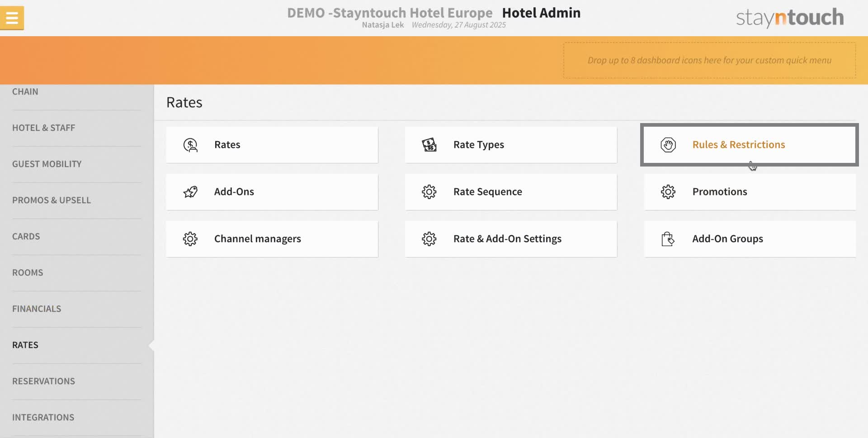Open Rate Sequence settings
The width and height of the screenshot is (868, 438).
pos(511,192)
